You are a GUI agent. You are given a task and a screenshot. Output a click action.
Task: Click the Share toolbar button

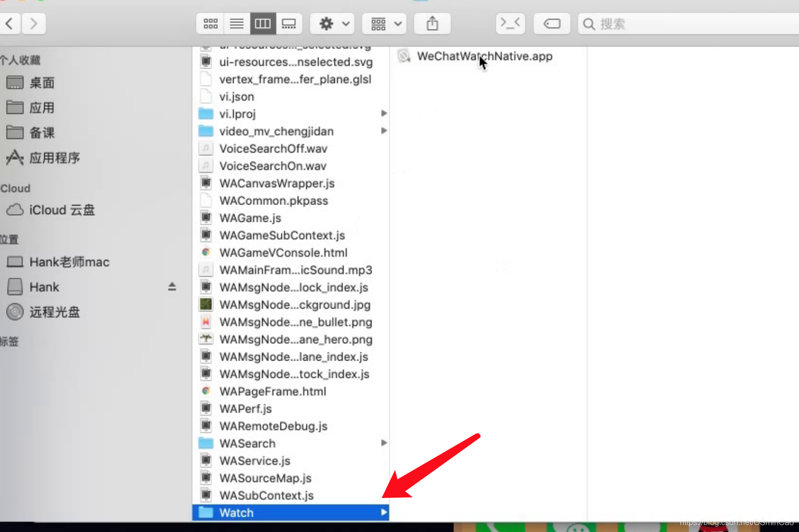433,23
